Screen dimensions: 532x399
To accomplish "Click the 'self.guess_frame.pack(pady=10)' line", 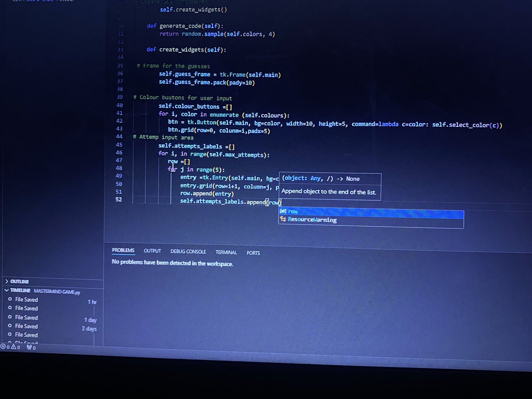I will pyautogui.click(x=207, y=82).
